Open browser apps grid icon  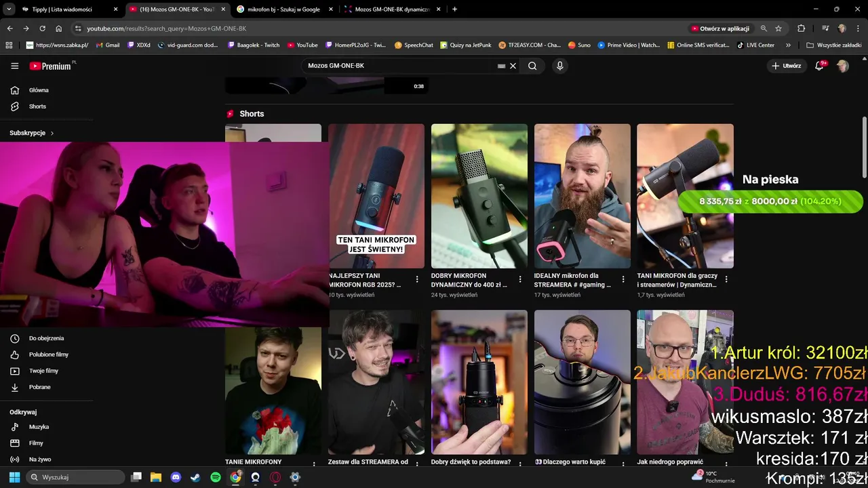9,45
